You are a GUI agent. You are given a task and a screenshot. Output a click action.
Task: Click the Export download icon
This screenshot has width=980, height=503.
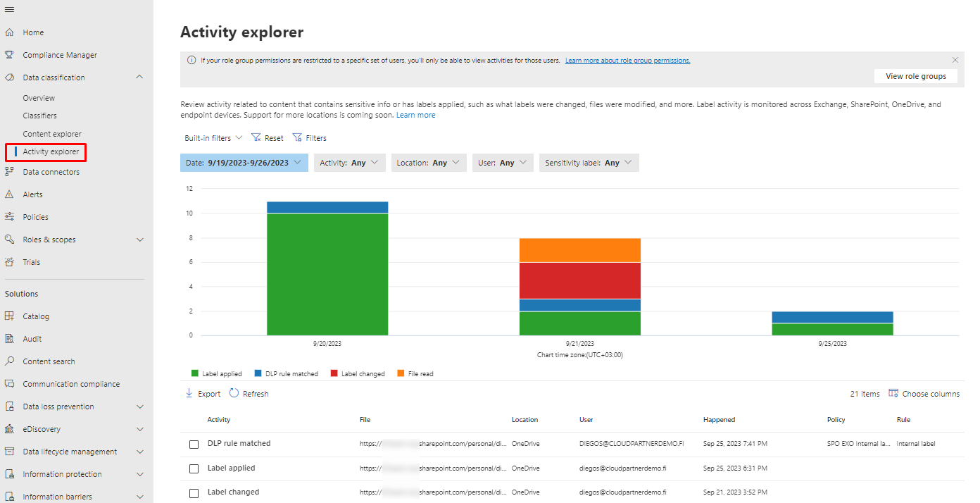tap(189, 394)
